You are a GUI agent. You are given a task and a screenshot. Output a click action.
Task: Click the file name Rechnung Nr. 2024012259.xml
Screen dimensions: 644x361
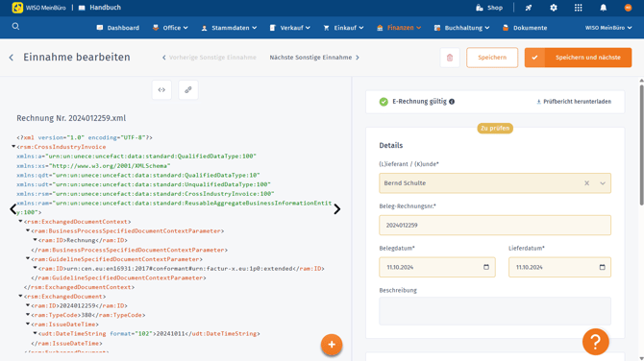pyautogui.click(x=71, y=118)
